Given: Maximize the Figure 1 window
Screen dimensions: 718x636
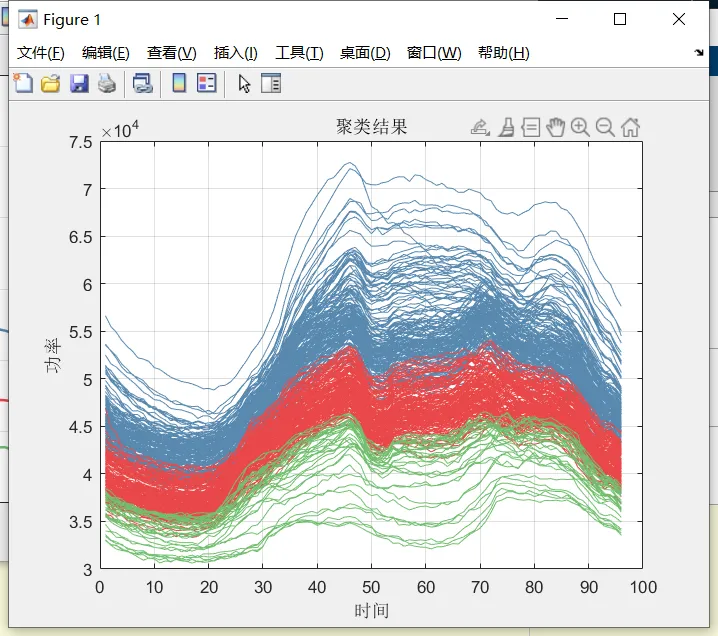Looking at the screenshot, I should [620, 19].
